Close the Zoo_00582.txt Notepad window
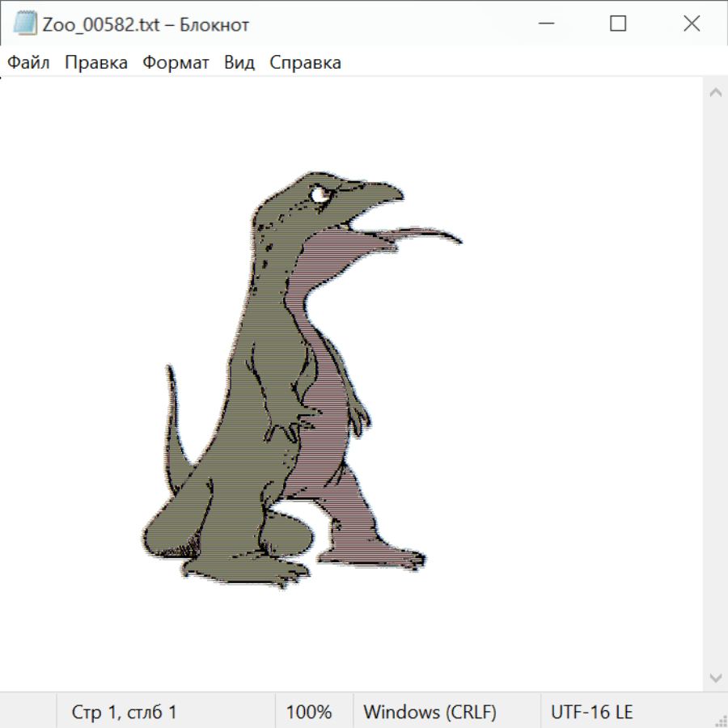This screenshot has height=728, width=728. [692, 23]
